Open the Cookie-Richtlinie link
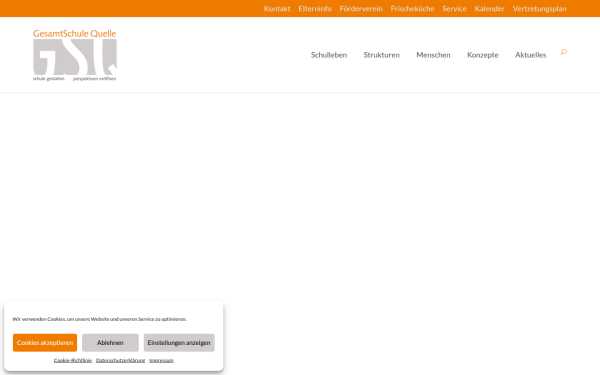This screenshot has height=375, width=600. pos(73,360)
